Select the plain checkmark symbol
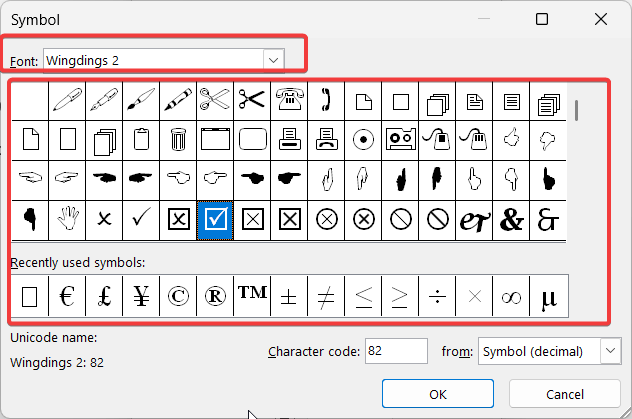 [141, 220]
